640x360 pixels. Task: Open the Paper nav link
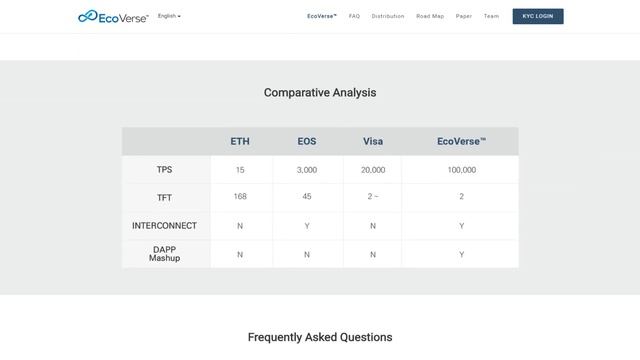point(464,16)
